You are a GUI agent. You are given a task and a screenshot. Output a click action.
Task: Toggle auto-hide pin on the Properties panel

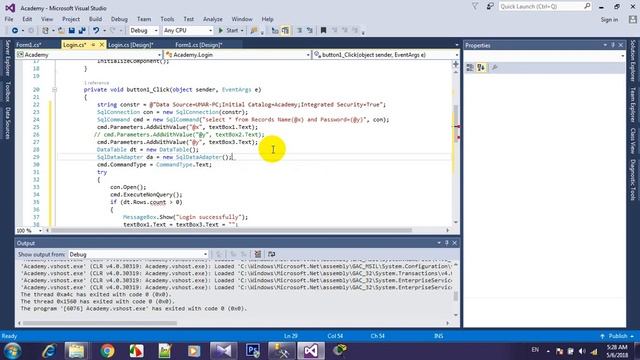(x=613, y=45)
